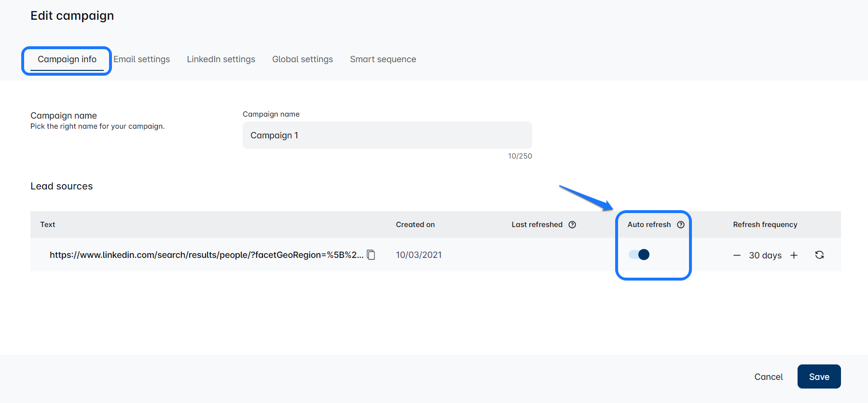868x403 pixels.
Task: Open the Auto refresh help tooltip icon
Action: point(681,225)
